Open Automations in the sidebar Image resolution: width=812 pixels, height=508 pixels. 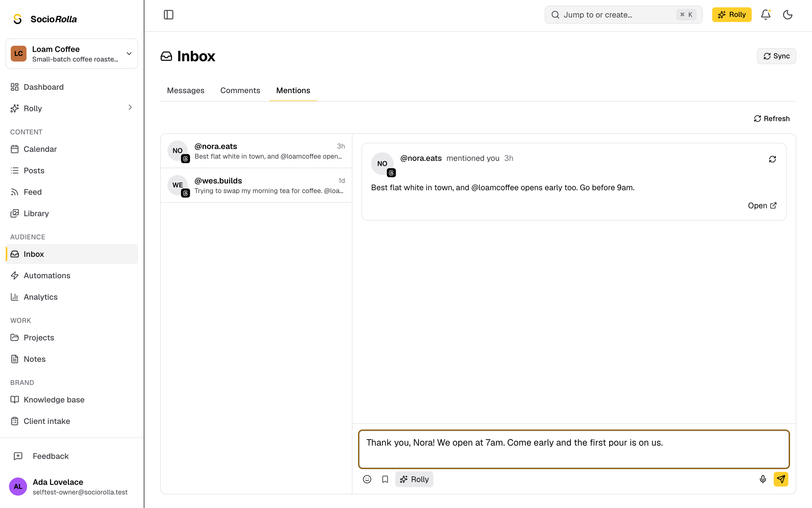point(72,275)
